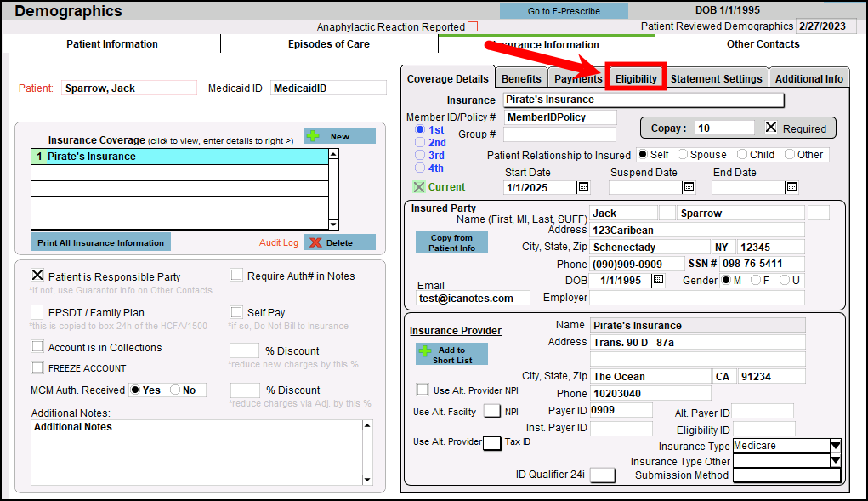
Task: Toggle the Current coverage X icon
Action: [419, 187]
